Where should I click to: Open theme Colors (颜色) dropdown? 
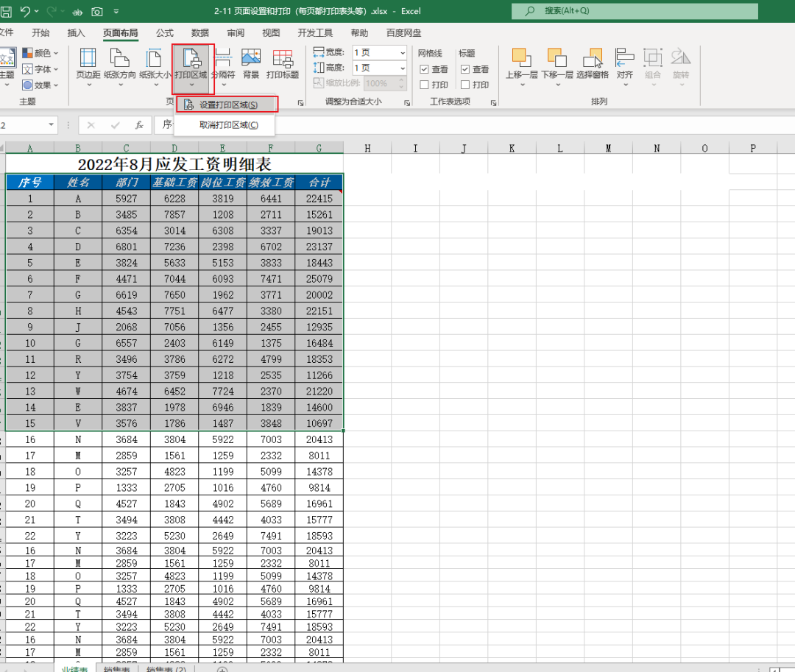tap(40, 53)
